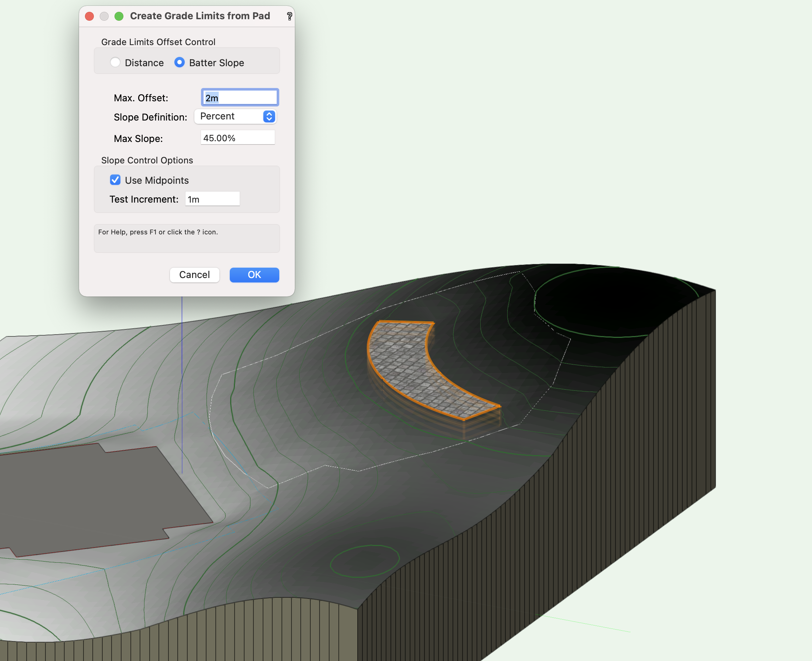Edit the Max Slope percentage field
The height and width of the screenshot is (661, 812).
[237, 138]
